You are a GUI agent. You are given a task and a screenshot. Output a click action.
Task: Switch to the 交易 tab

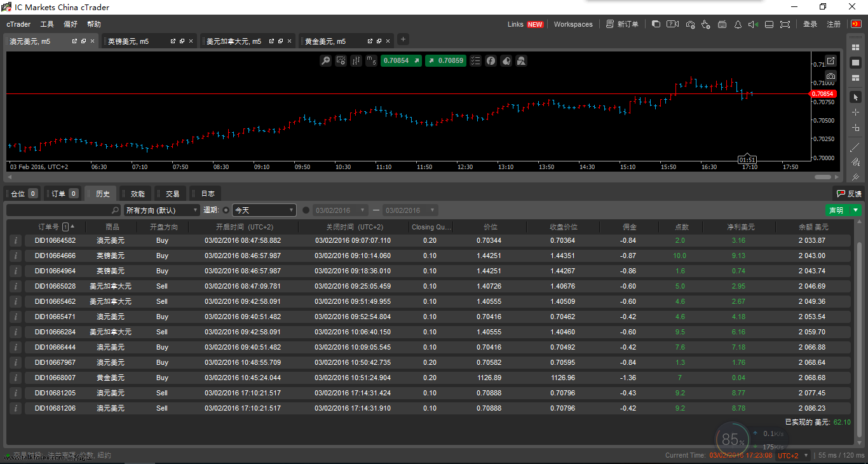tap(170, 194)
